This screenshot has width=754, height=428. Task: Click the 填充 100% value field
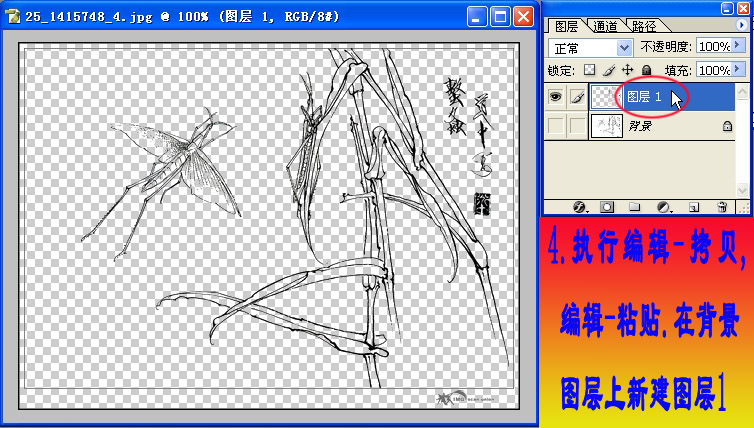click(x=714, y=70)
